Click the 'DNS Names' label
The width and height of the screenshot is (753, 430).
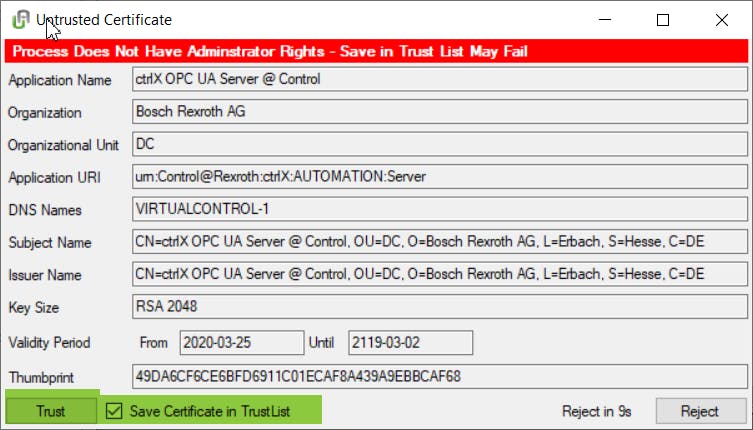(x=45, y=210)
